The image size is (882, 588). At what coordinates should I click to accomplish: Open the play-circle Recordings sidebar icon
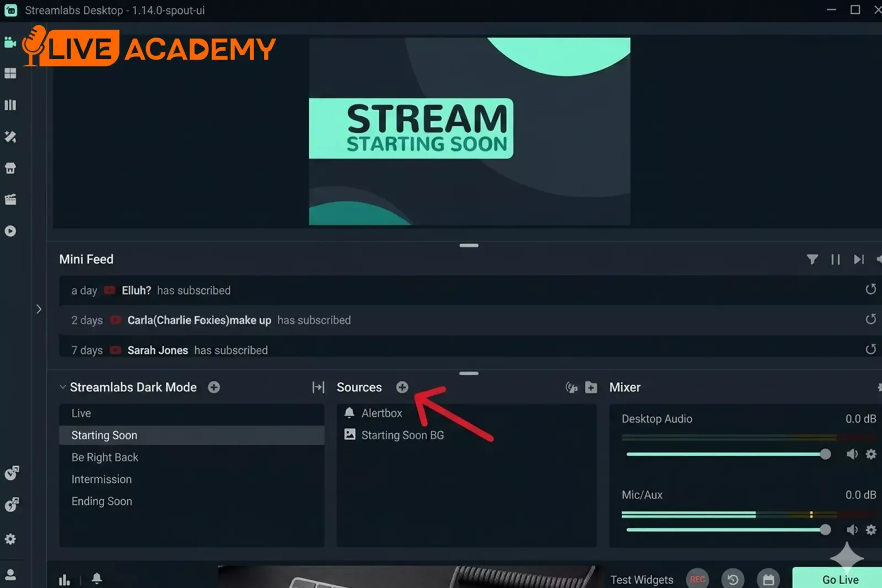tap(10, 231)
